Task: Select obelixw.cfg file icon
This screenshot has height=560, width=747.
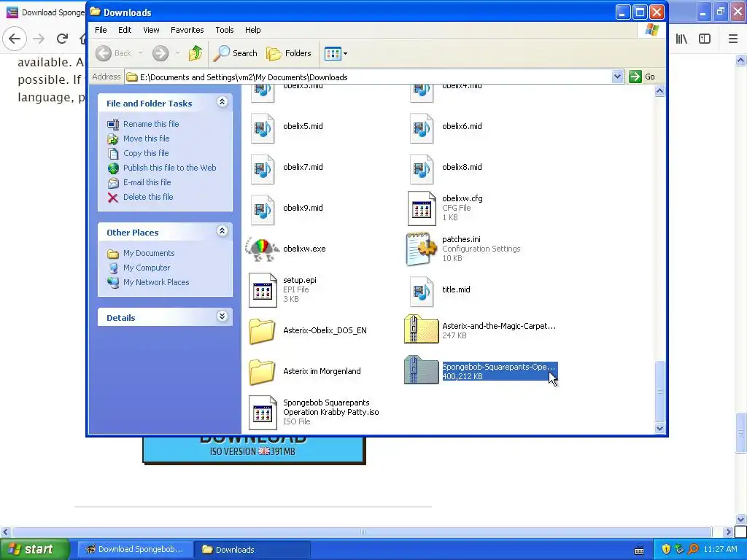Action: click(x=422, y=209)
